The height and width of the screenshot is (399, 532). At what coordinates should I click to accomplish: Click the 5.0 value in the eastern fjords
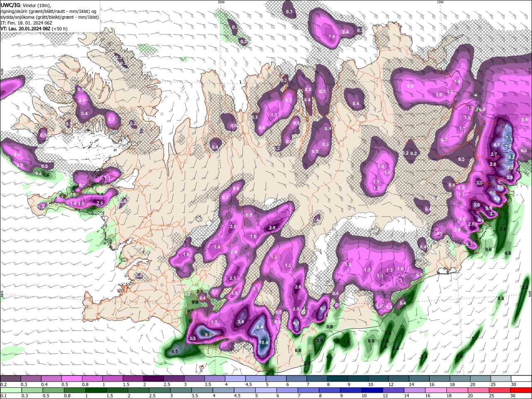tap(500, 187)
